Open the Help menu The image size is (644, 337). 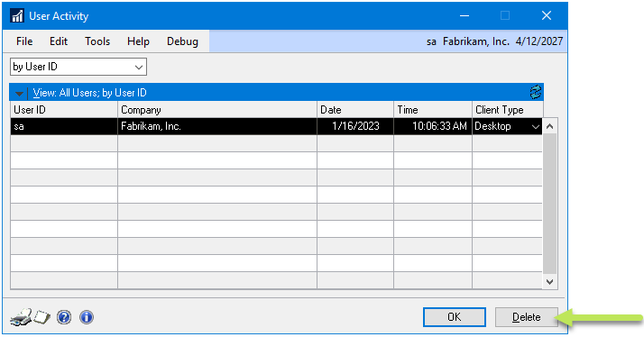tap(138, 41)
